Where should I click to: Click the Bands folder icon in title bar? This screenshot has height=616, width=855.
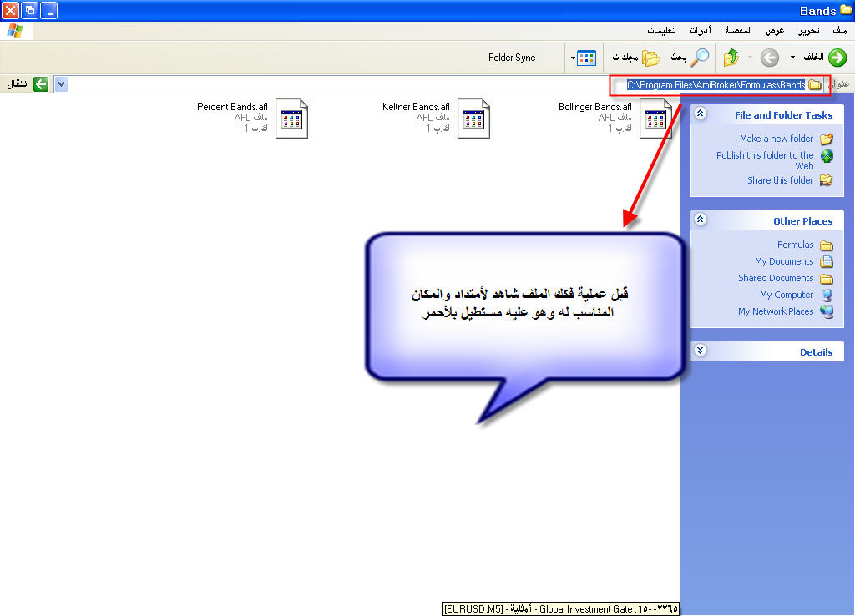pos(847,10)
